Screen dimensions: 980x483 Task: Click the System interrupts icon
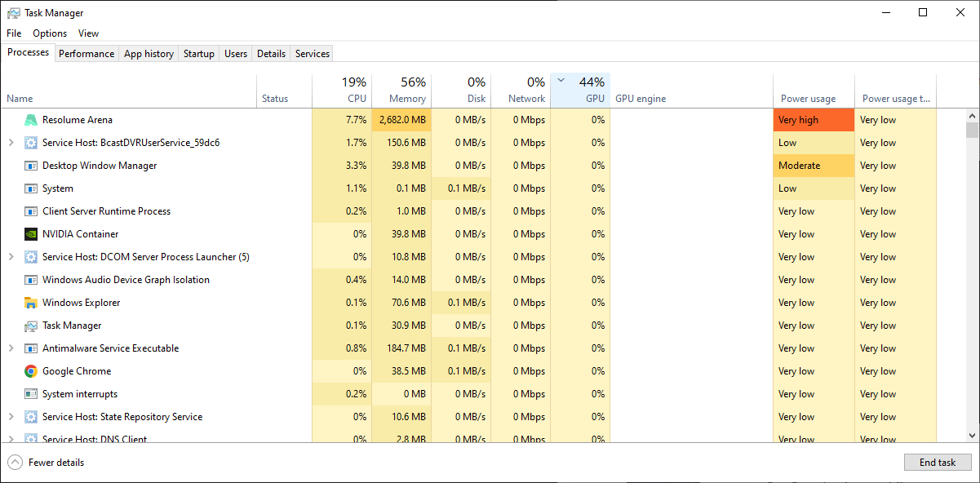[31, 394]
